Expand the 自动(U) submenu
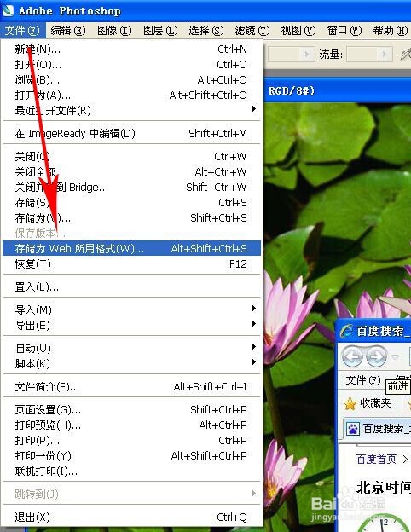This screenshot has width=411, height=532. (131, 349)
